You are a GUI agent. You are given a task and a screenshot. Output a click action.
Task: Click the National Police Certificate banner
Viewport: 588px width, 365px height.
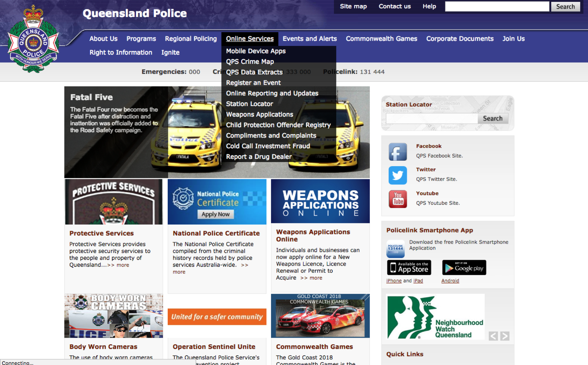(217, 202)
